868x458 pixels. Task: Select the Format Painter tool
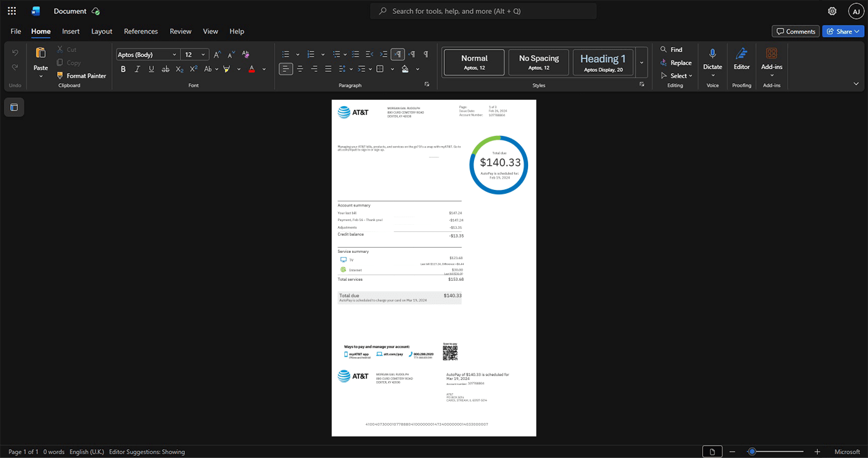point(81,76)
